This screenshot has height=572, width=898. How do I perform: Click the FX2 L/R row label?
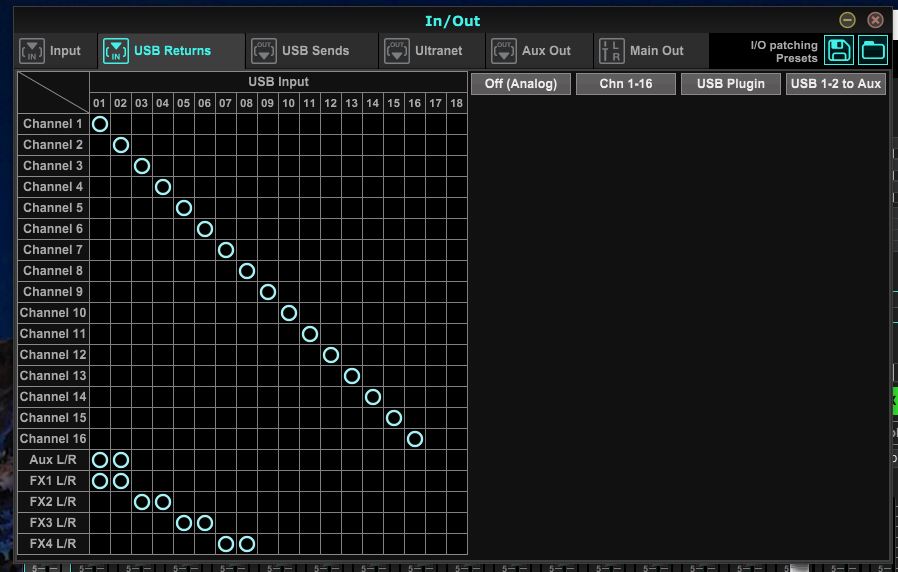53,502
